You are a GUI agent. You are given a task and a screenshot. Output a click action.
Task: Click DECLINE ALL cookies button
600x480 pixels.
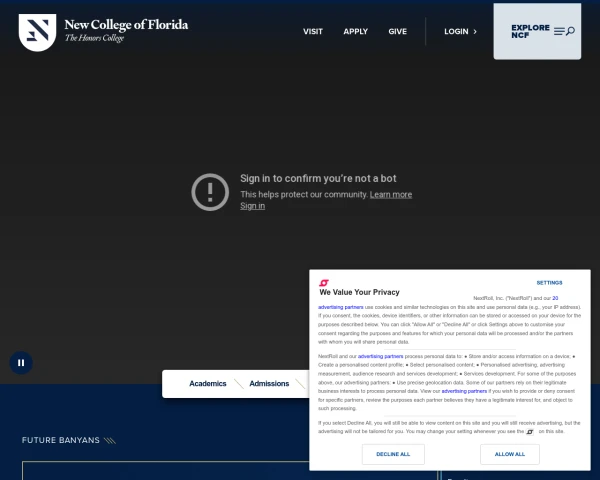(x=393, y=454)
